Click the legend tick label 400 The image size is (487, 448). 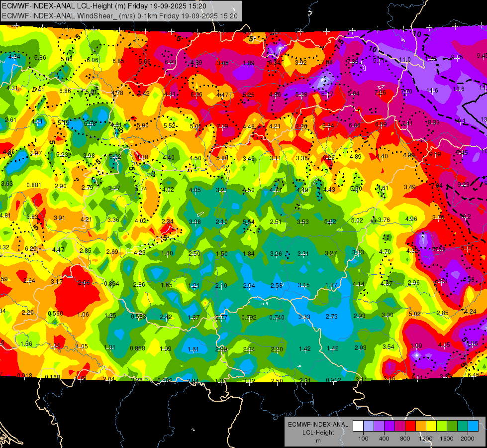[384, 439]
